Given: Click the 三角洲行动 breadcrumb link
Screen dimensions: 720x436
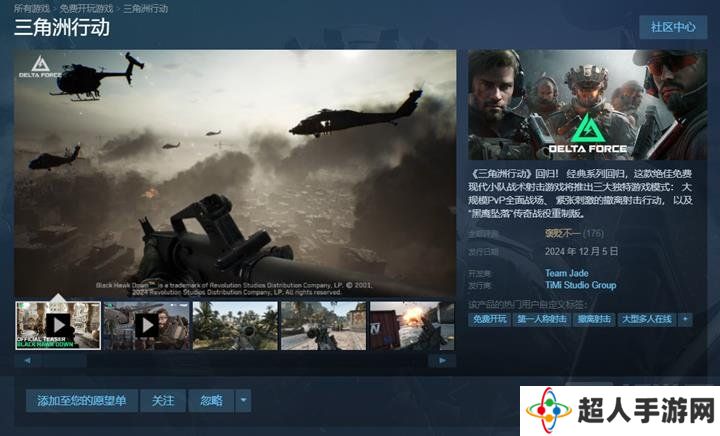Looking at the screenshot, I should pos(146,8).
